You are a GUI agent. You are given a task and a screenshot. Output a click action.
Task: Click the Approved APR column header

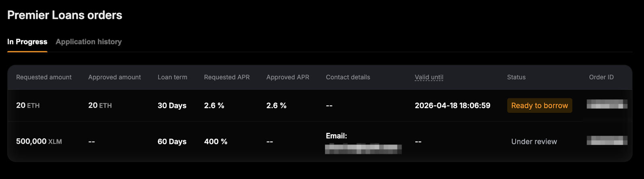287,77
